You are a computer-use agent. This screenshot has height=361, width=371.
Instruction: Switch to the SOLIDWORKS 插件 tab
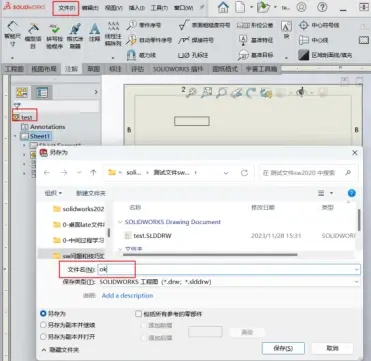click(178, 69)
